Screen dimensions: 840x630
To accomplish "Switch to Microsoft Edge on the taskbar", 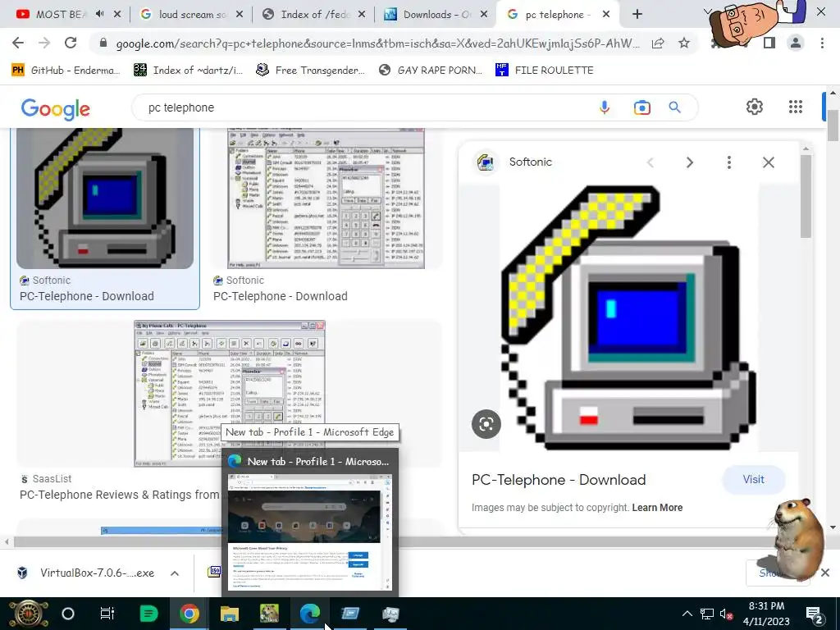I will pyautogui.click(x=309, y=614).
